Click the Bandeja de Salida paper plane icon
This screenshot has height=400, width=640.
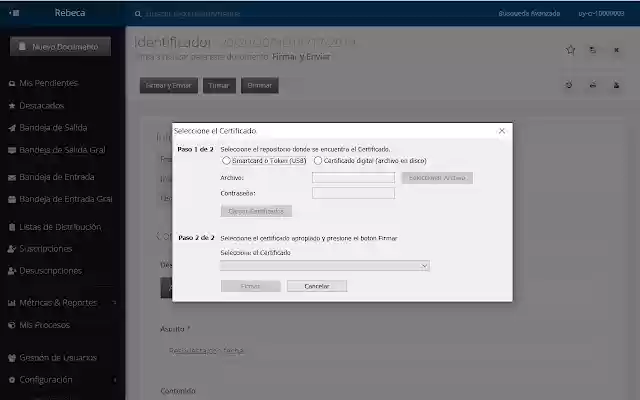pos(12,128)
